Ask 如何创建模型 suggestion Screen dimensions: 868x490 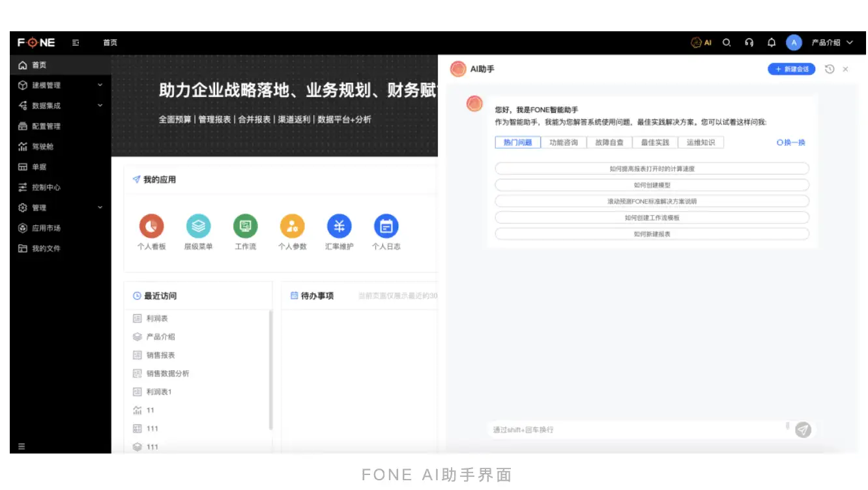click(652, 185)
